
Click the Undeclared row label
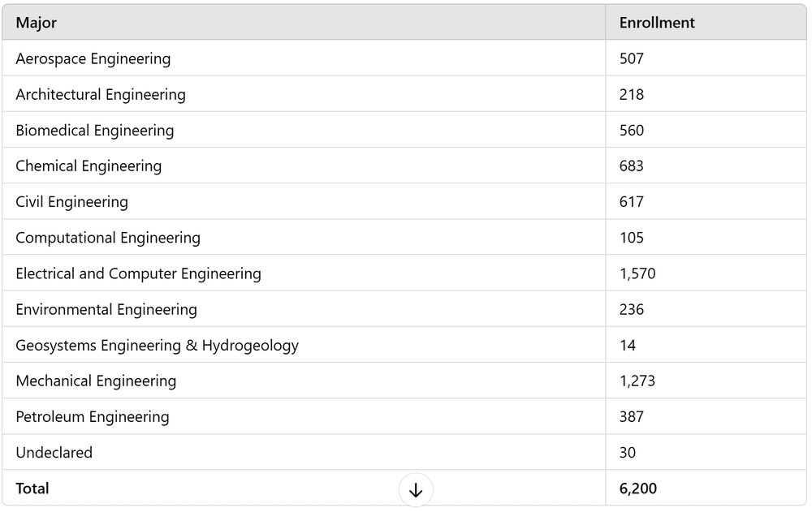tap(54, 453)
